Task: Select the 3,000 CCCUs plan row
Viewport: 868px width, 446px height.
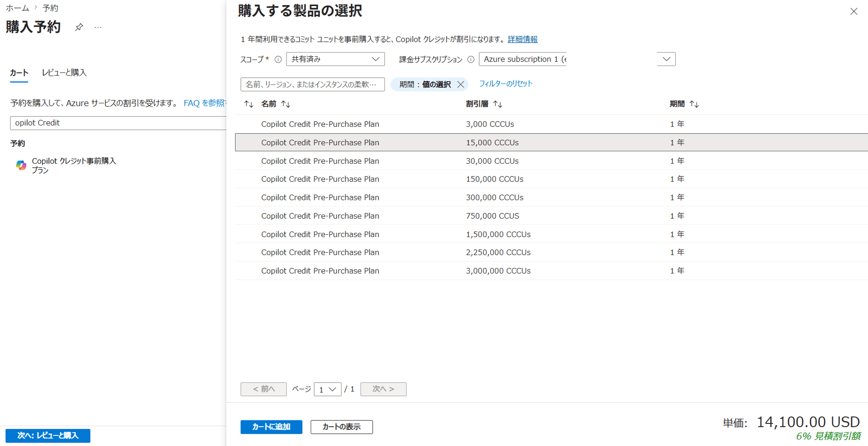Action: tap(551, 124)
